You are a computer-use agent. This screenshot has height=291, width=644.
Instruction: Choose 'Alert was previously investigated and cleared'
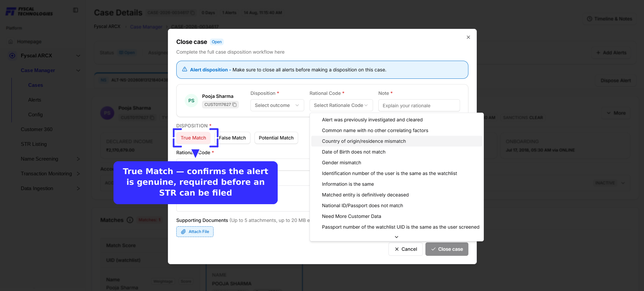coord(397,120)
